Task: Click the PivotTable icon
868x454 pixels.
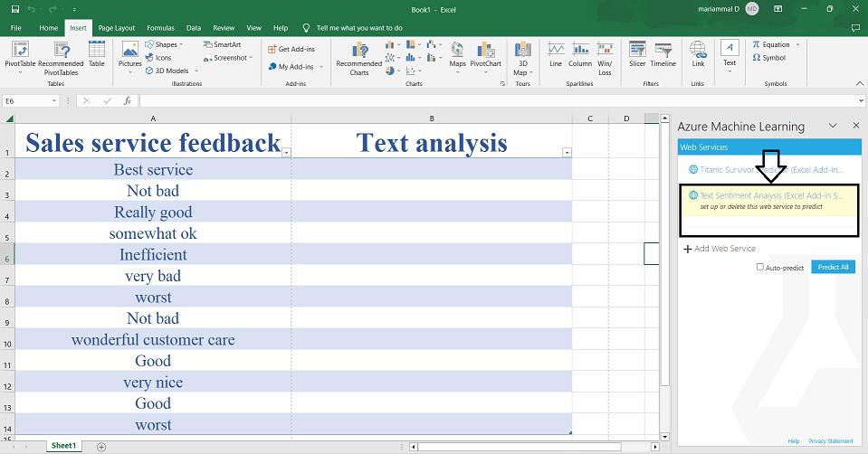Action: [x=20, y=50]
